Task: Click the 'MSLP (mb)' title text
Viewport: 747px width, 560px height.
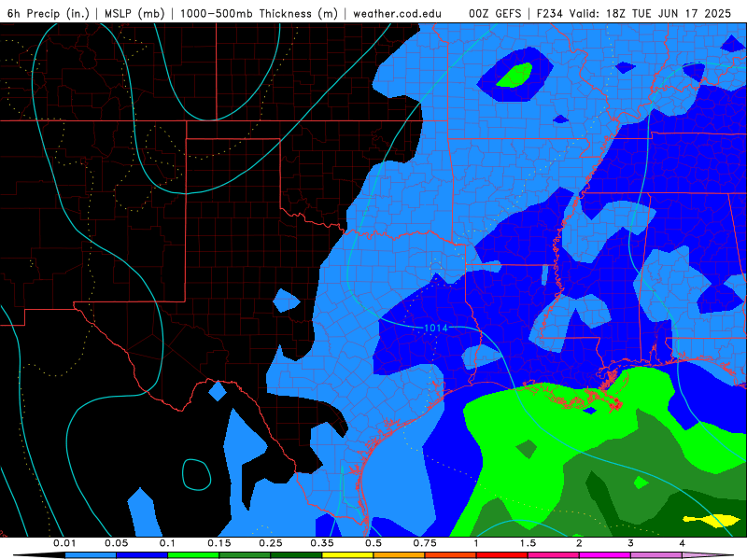Action: (x=134, y=13)
